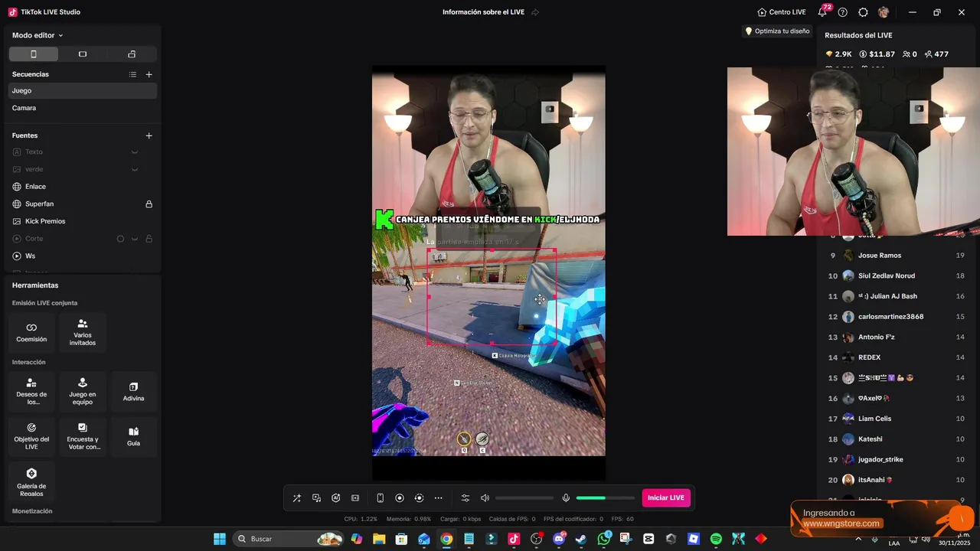Select the Camara scene
The image size is (980, 551).
(83, 108)
